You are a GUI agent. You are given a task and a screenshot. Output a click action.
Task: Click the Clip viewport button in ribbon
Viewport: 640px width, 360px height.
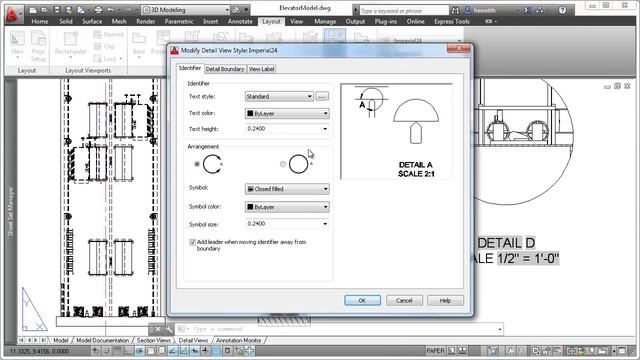104,47
